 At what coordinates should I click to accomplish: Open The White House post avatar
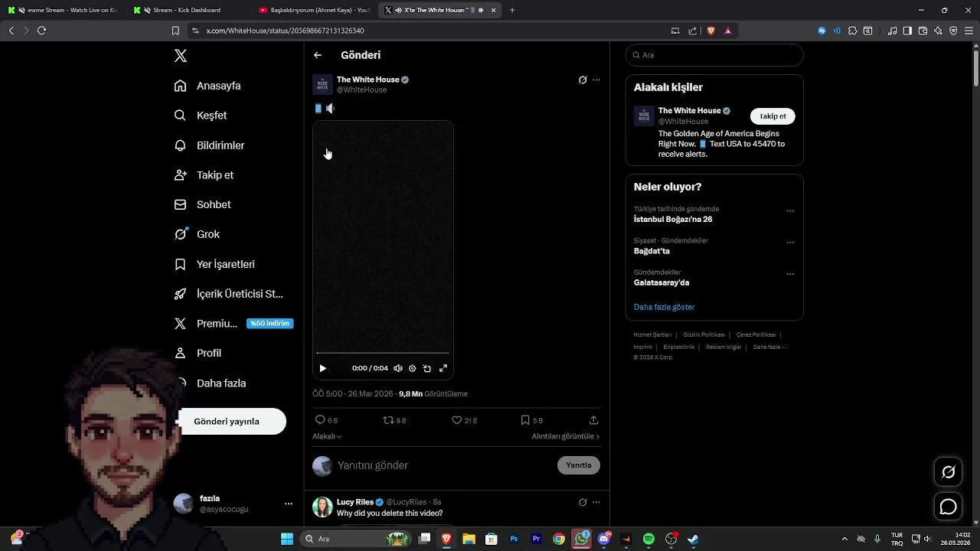point(322,84)
